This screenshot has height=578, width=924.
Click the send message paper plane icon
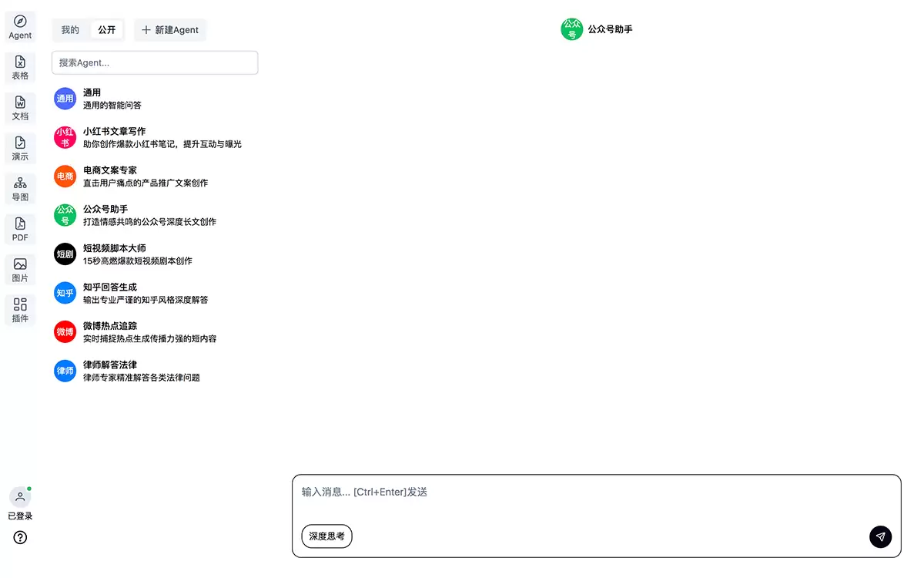[881, 536]
